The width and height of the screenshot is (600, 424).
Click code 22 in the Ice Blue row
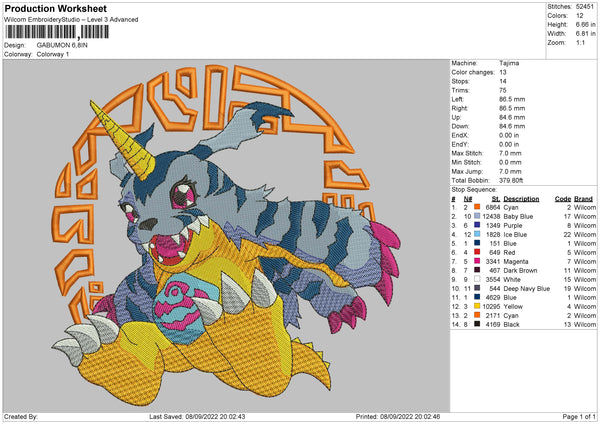567,234
